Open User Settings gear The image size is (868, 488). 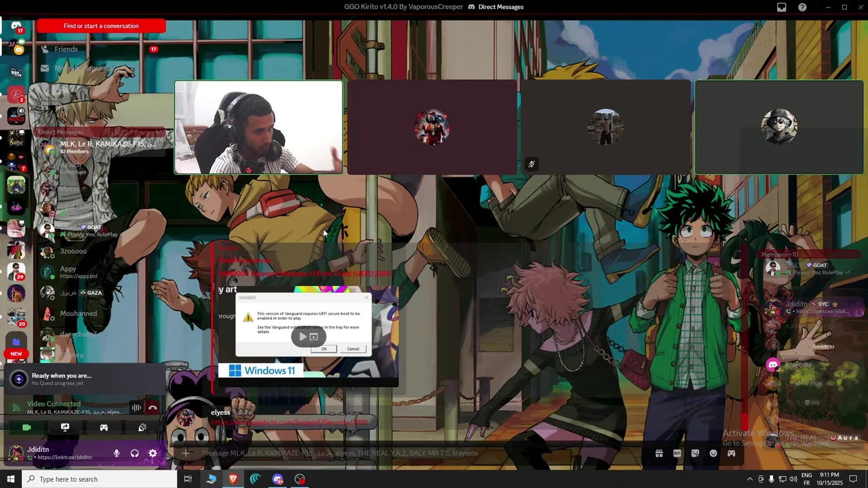(x=153, y=453)
